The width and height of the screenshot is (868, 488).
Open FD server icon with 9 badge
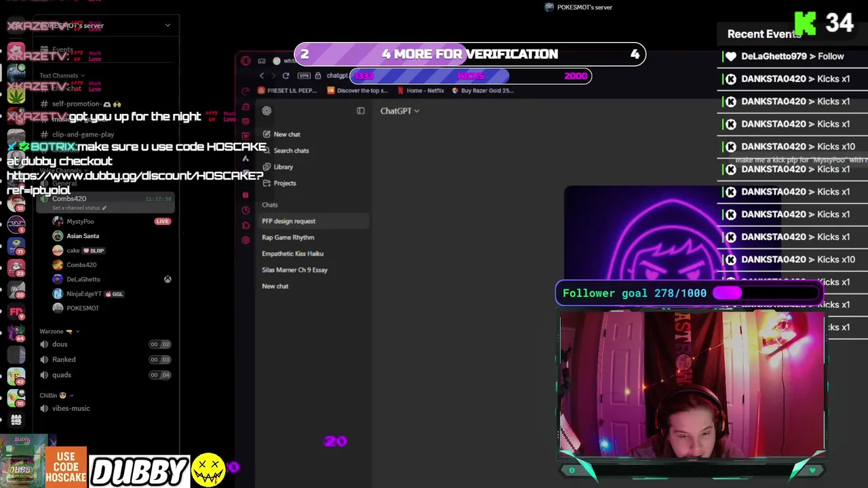[x=16, y=312]
